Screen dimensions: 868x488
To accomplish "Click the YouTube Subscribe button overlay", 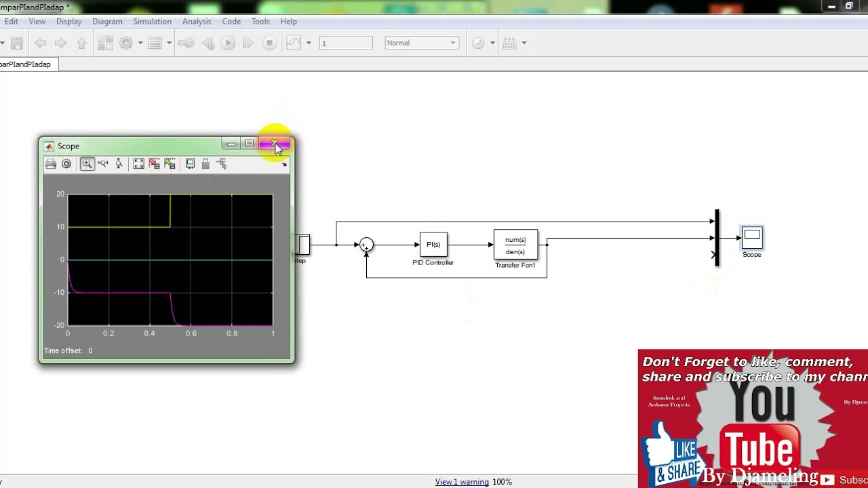I will click(x=843, y=480).
